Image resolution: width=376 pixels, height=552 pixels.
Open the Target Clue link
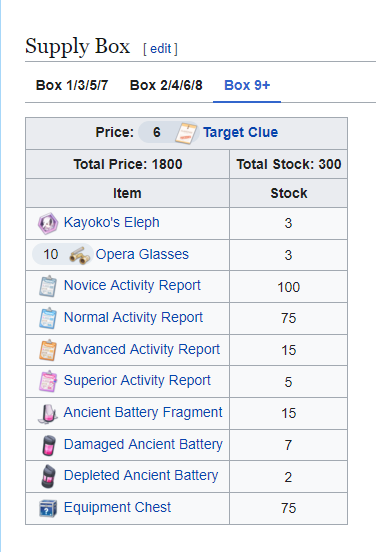click(x=240, y=132)
